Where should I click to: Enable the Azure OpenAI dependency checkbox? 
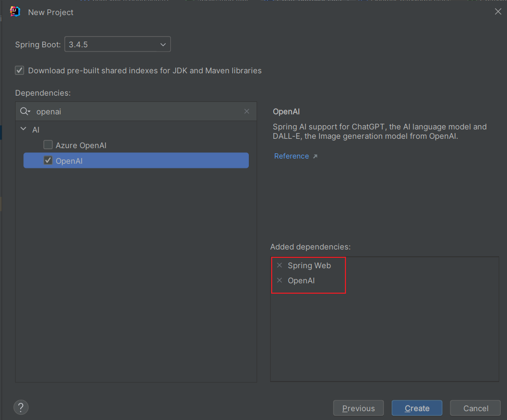(48, 145)
